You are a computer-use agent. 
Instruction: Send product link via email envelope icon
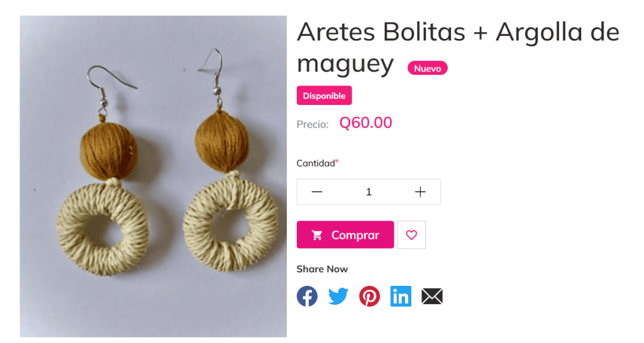(431, 297)
